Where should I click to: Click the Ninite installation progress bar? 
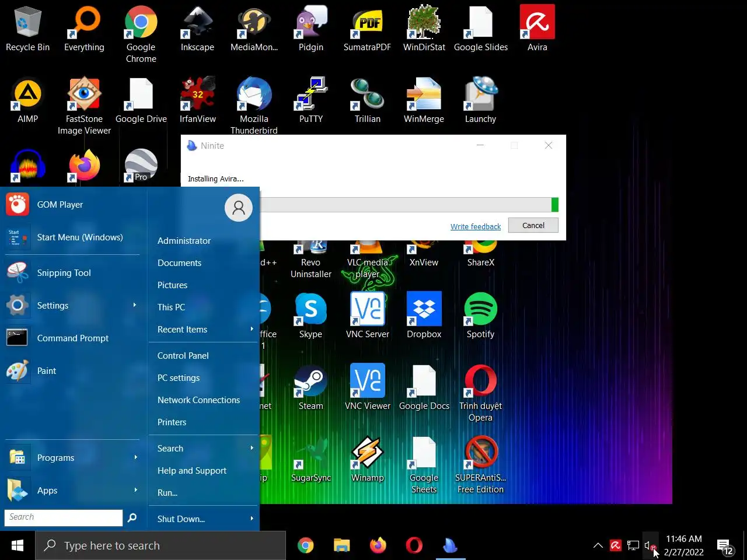coord(409,204)
